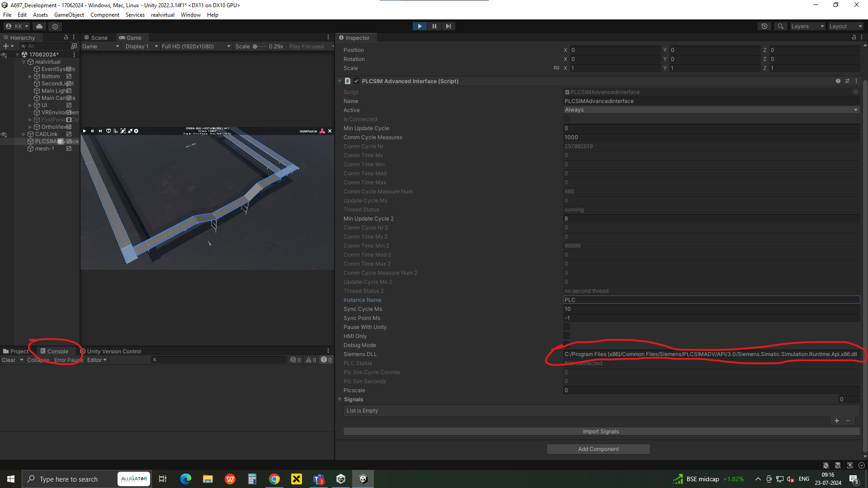
Task: Open the console Editor dropdown
Action: [97, 360]
